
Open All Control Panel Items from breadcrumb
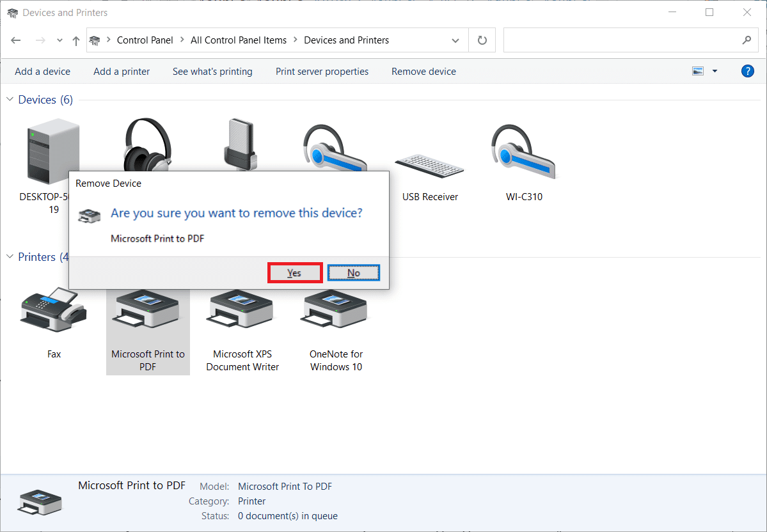point(238,40)
